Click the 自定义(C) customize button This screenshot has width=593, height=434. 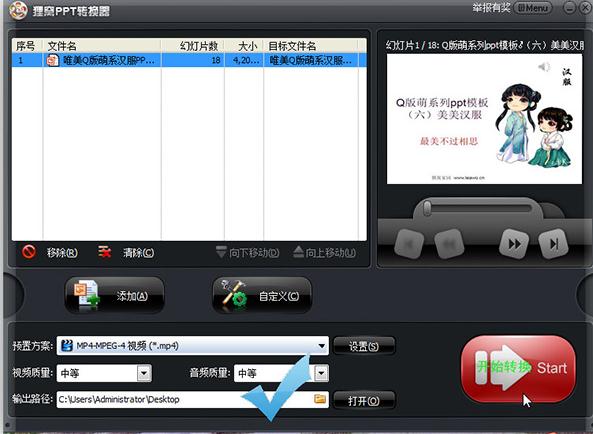tap(262, 295)
